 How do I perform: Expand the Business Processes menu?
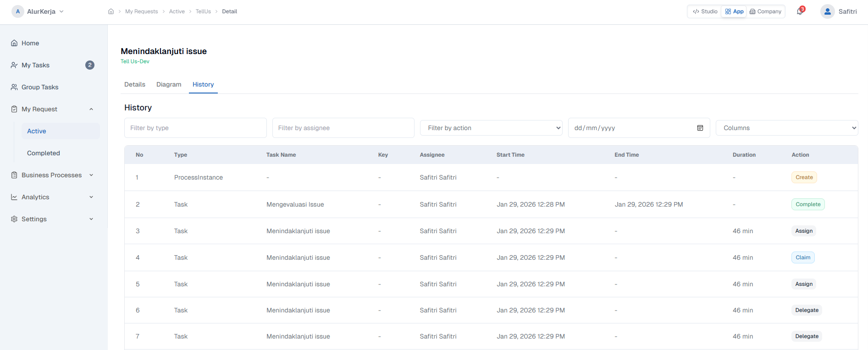coord(91,175)
